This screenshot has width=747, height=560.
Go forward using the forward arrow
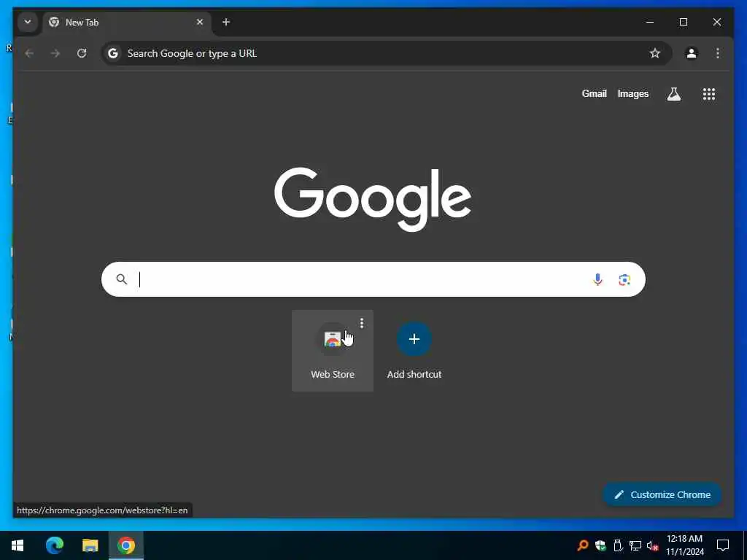point(55,53)
